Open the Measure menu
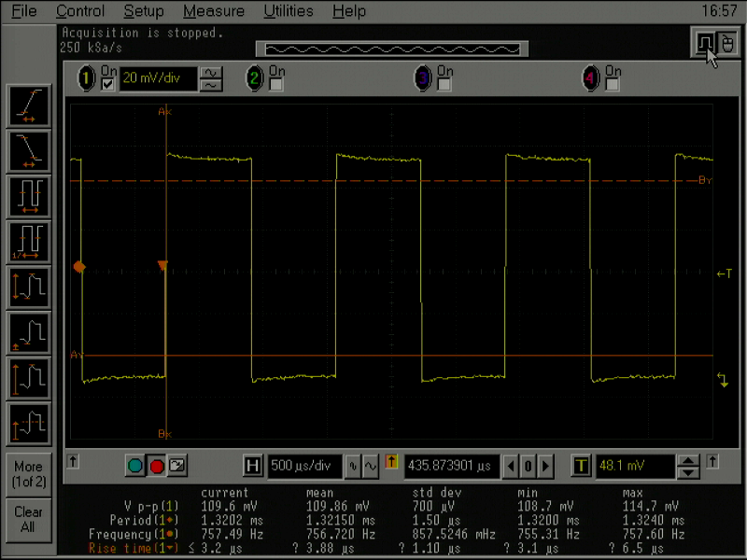The height and width of the screenshot is (560, 747). (213, 11)
